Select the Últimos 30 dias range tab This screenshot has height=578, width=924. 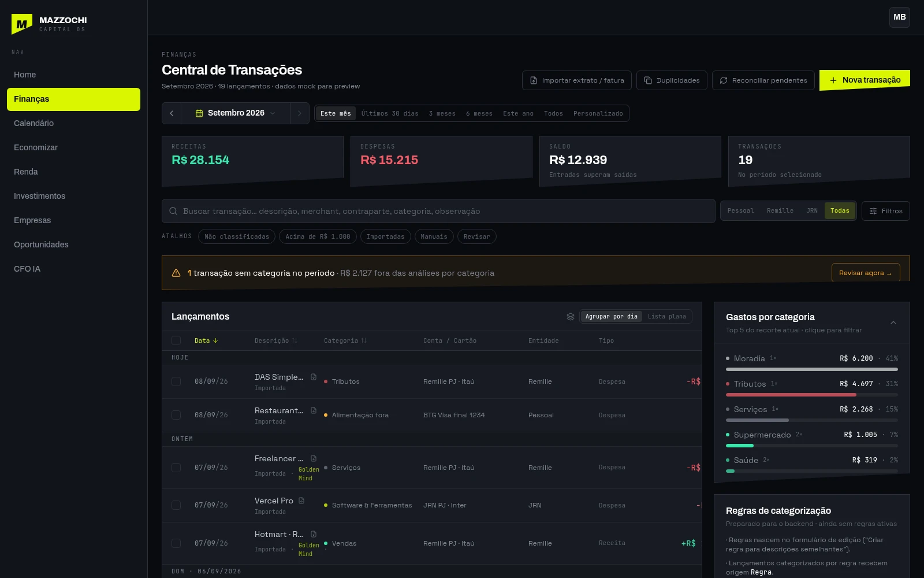[x=390, y=113]
